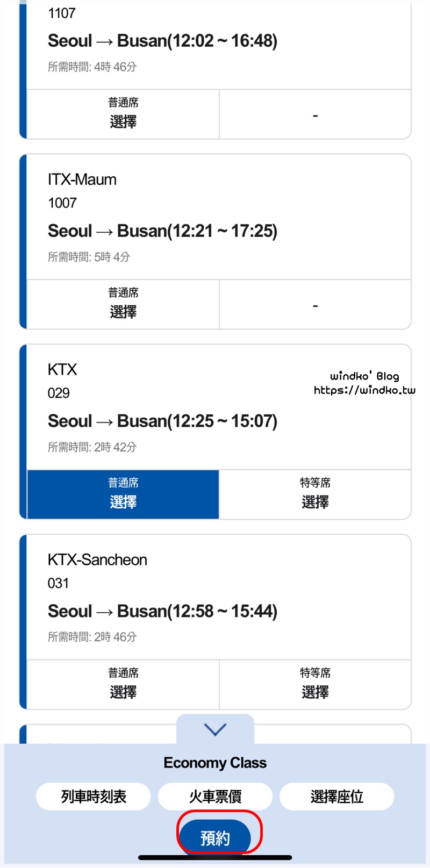Select 普通席 for KTX 029 train
Viewport: 430px width, 868px height.
tap(123, 494)
